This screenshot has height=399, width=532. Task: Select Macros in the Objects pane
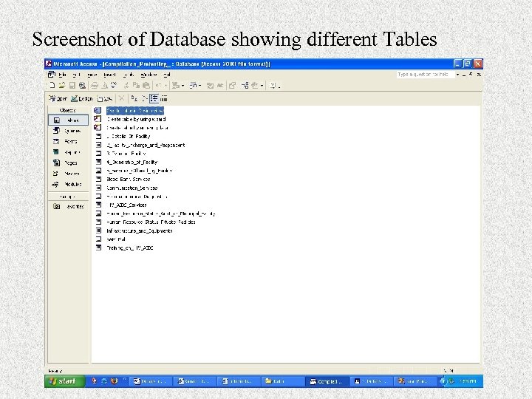[68, 174]
